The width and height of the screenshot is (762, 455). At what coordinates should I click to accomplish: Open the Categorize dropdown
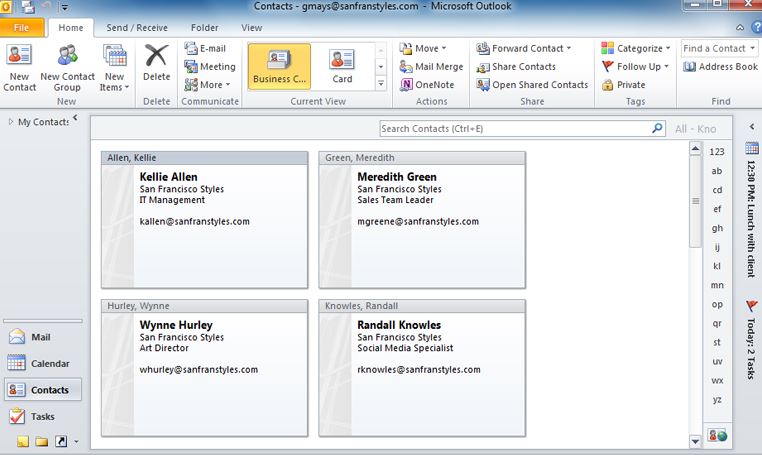coord(636,48)
